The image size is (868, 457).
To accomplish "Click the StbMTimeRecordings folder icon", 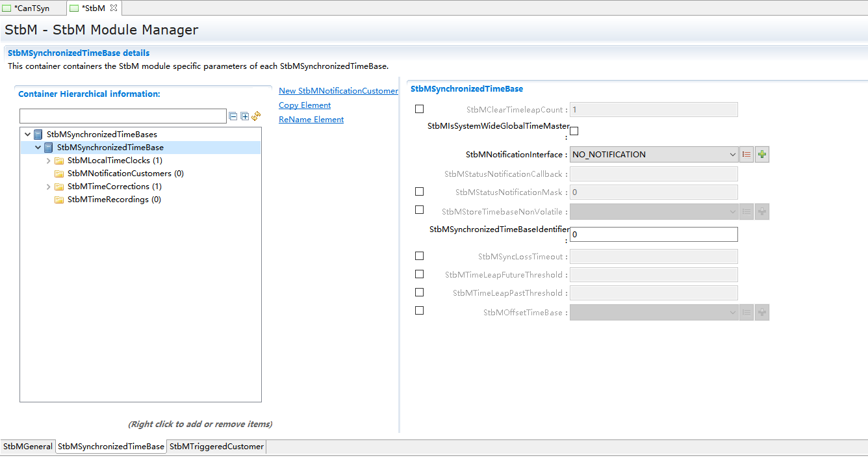I will (x=59, y=200).
